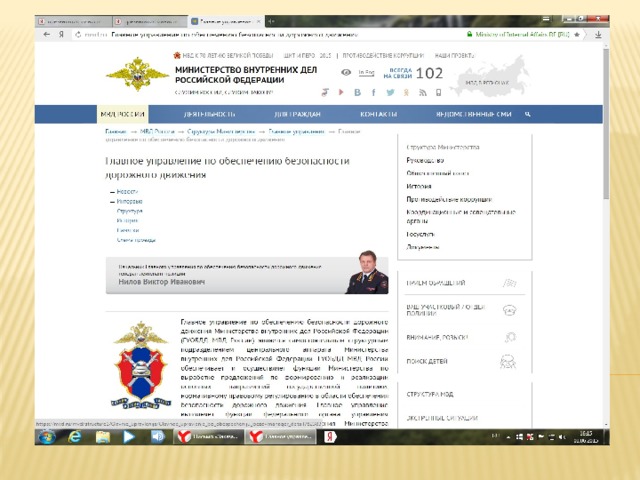The image size is (640, 480).
Task: Open downloads via the download arrow icon
Action: [598, 35]
